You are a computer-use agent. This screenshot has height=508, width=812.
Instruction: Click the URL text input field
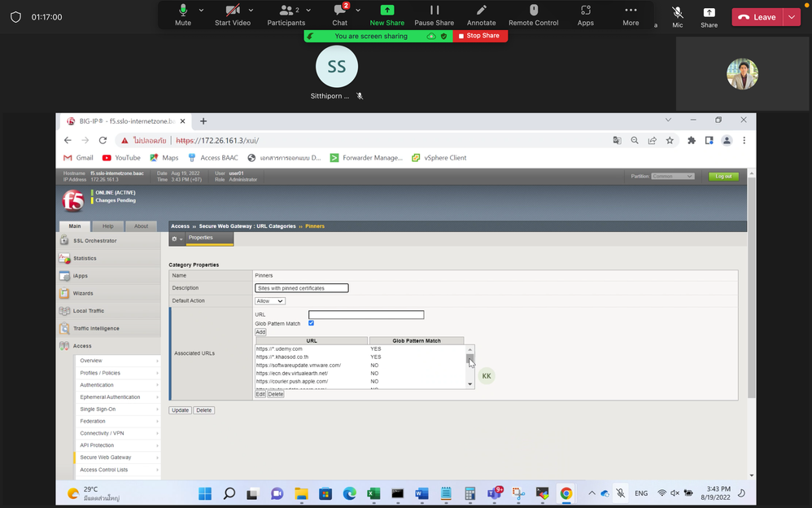pos(366,315)
